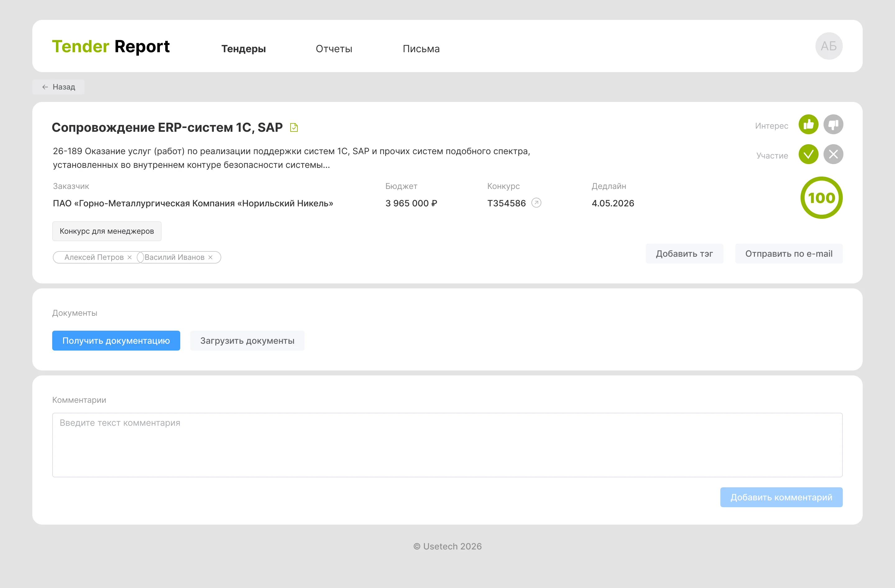This screenshot has width=895, height=588.
Task: Click the thumbs-up interest icon
Action: (809, 124)
